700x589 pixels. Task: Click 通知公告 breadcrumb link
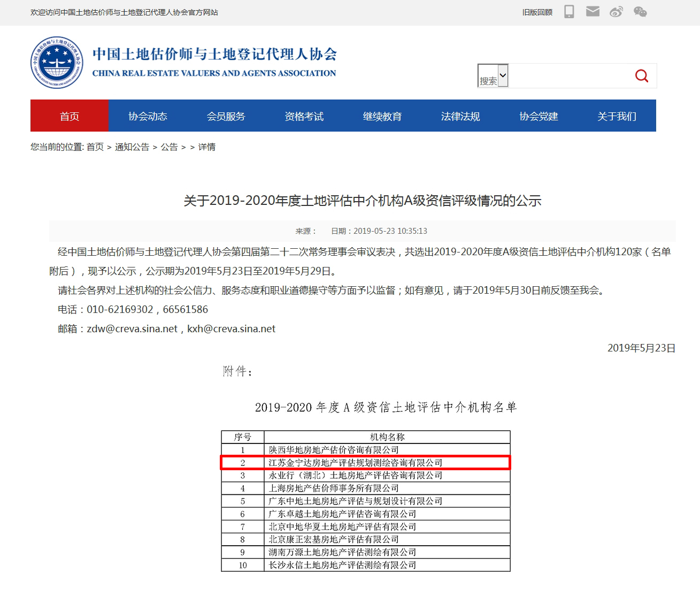coord(132,147)
